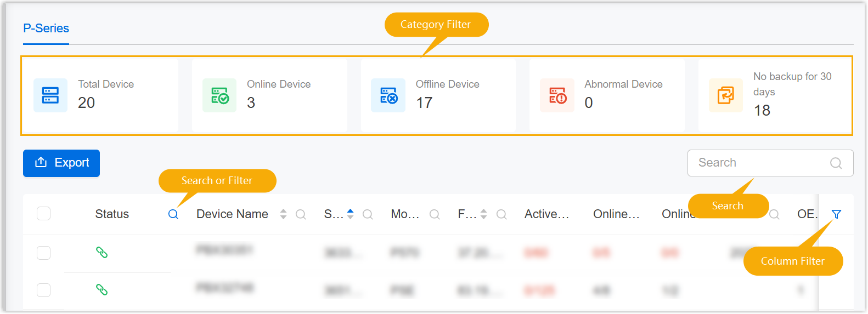Filter by the Offline Device category card
The image size is (868, 314).
click(x=438, y=95)
